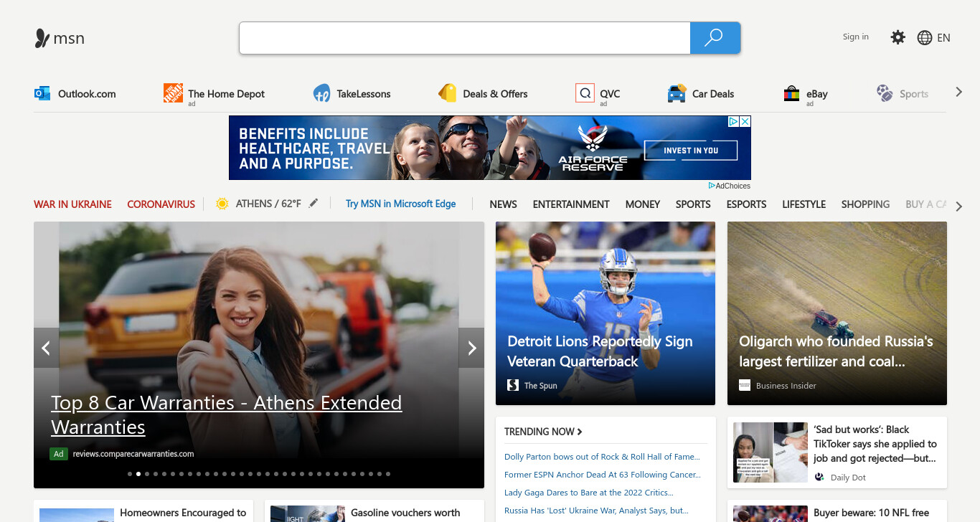This screenshot has height=522, width=980.
Task: Open Lady Gaga Dares to Bare story
Action: pos(588,493)
